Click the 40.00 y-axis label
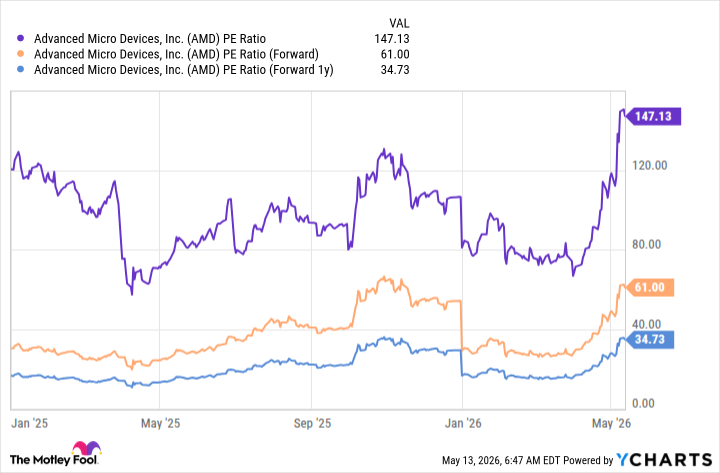This screenshot has width=720, height=473. click(646, 324)
